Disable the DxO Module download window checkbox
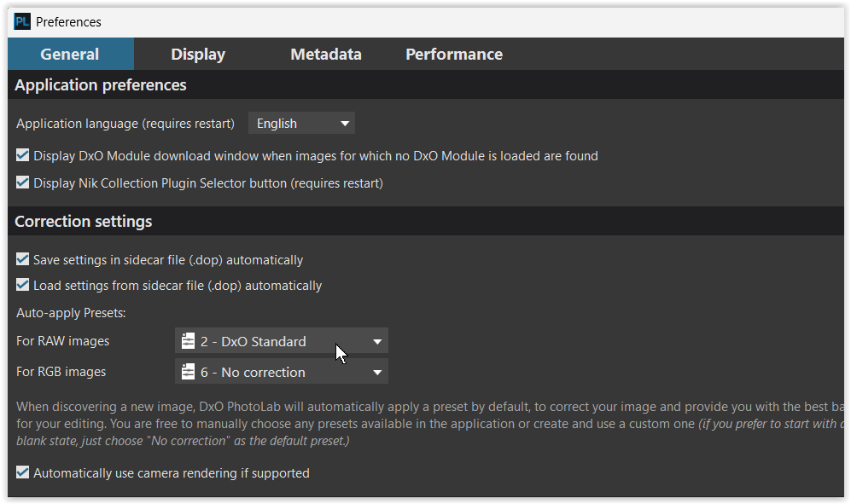851x504 pixels. click(x=23, y=156)
